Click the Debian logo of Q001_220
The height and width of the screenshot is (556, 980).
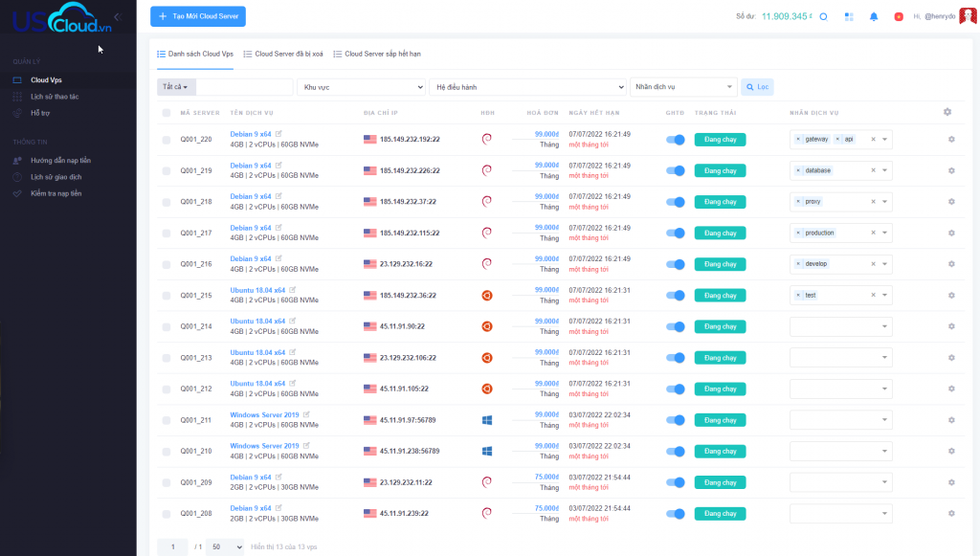(487, 139)
